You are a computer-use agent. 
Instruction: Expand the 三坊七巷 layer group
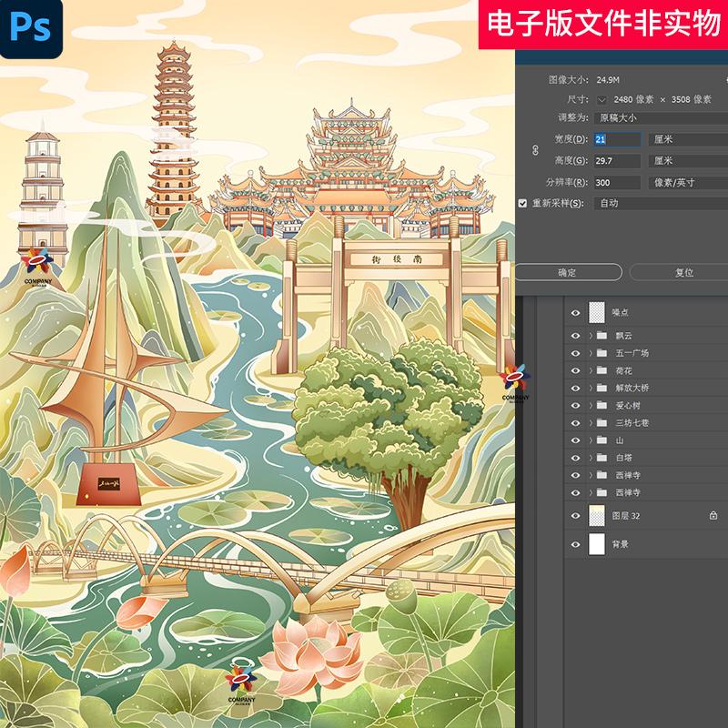[x=591, y=422]
